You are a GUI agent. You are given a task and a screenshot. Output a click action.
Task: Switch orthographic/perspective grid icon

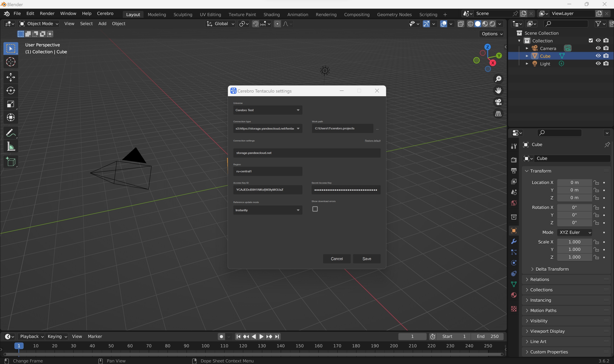pos(498,113)
